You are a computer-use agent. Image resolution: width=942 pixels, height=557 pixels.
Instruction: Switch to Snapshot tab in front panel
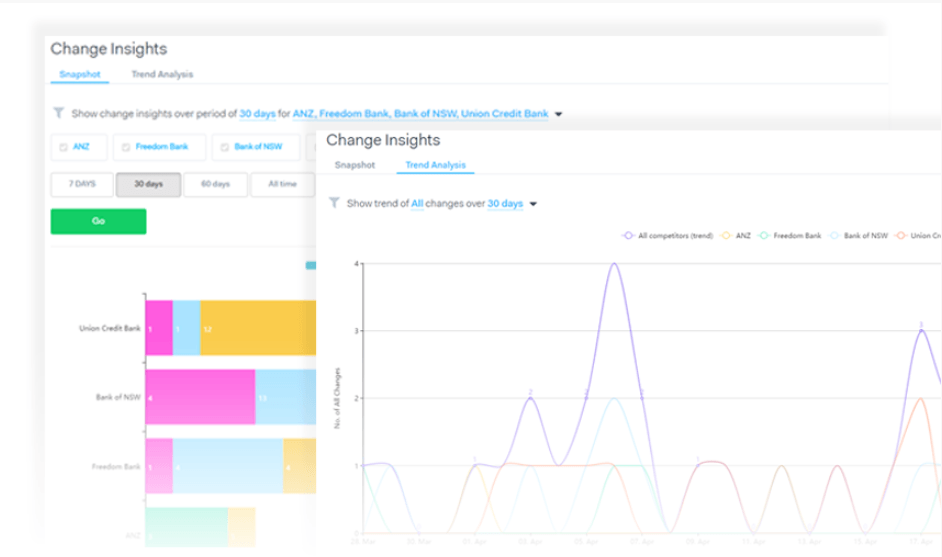pos(354,165)
